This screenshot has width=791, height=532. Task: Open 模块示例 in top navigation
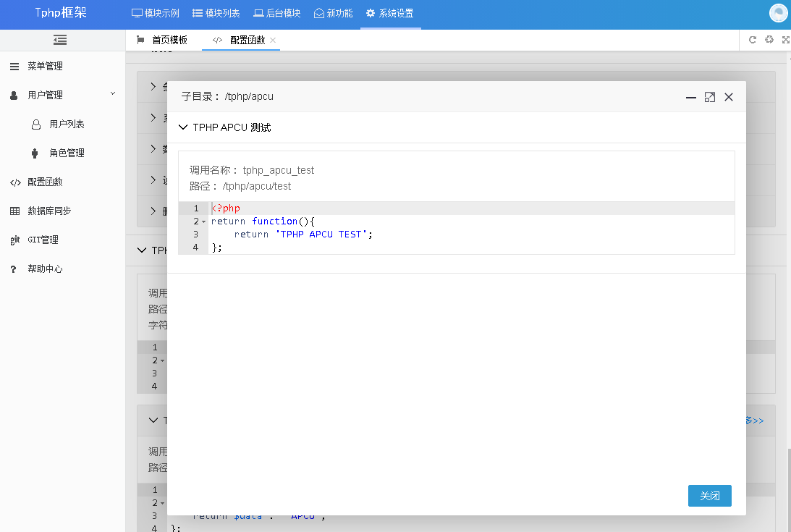[156, 14]
